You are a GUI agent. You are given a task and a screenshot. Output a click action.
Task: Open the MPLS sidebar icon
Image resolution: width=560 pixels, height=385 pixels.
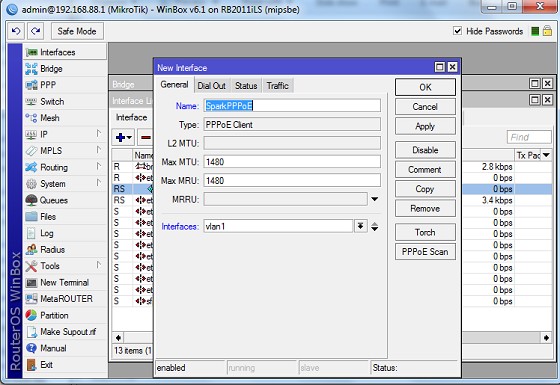click(x=31, y=151)
